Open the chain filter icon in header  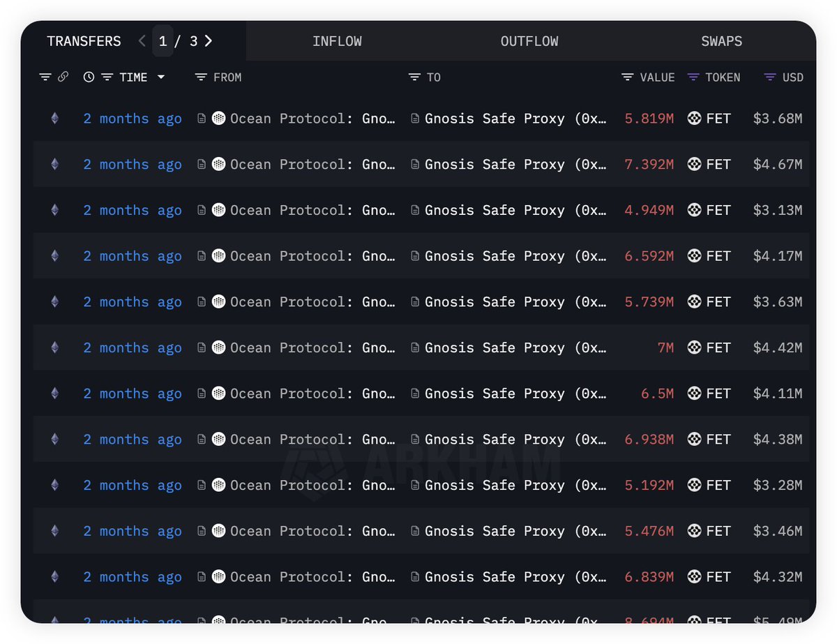coord(45,77)
